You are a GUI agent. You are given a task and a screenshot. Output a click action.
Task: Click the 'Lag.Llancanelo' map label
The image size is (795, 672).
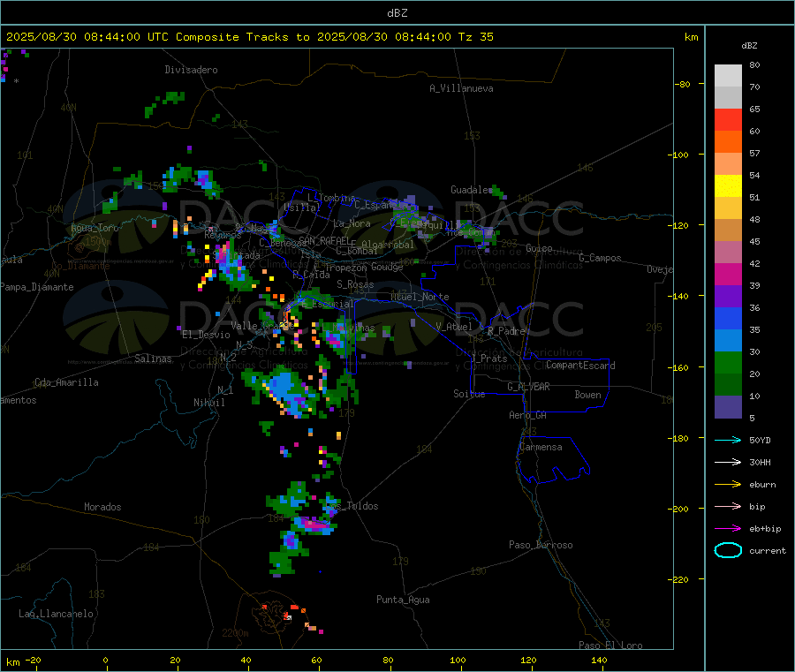(56, 614)
